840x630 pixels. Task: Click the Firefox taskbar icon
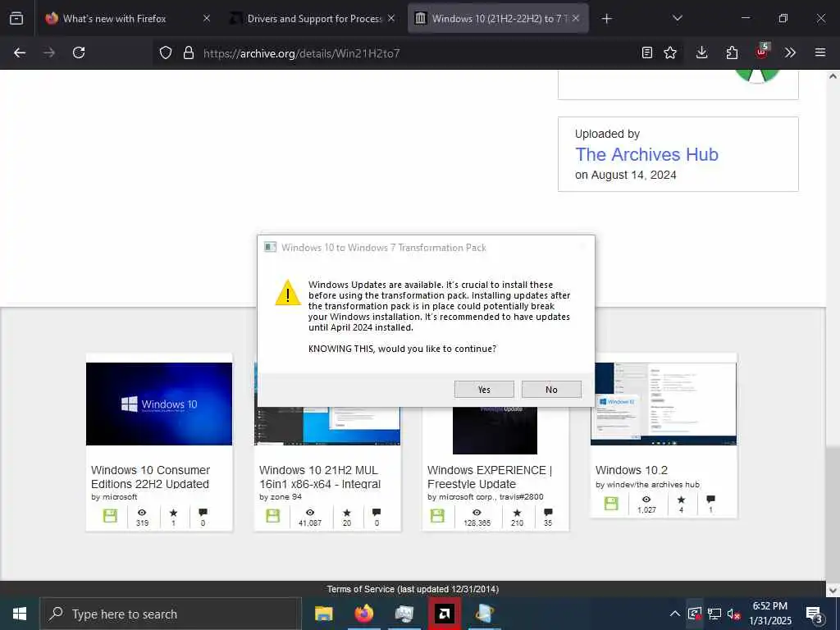(x=364, y=614)
